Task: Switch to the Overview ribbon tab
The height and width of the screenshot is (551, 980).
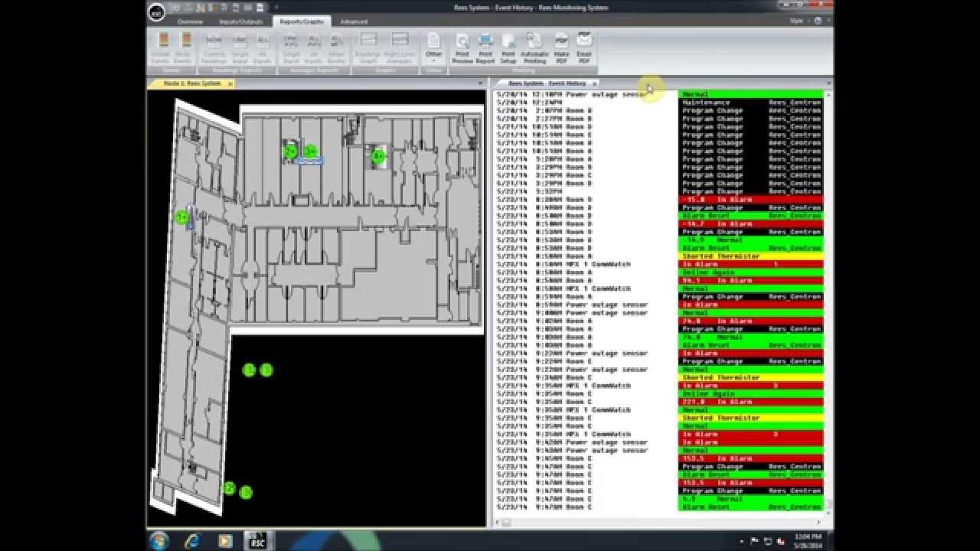Action: click(190, 21)
